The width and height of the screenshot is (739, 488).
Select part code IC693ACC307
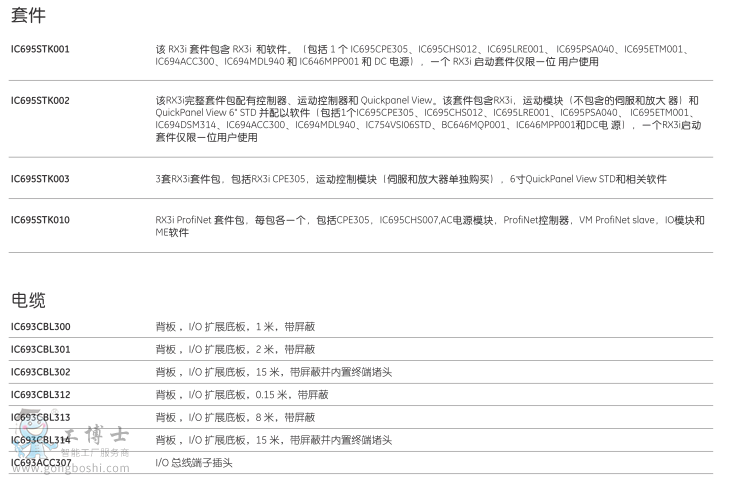pos(40,463)
